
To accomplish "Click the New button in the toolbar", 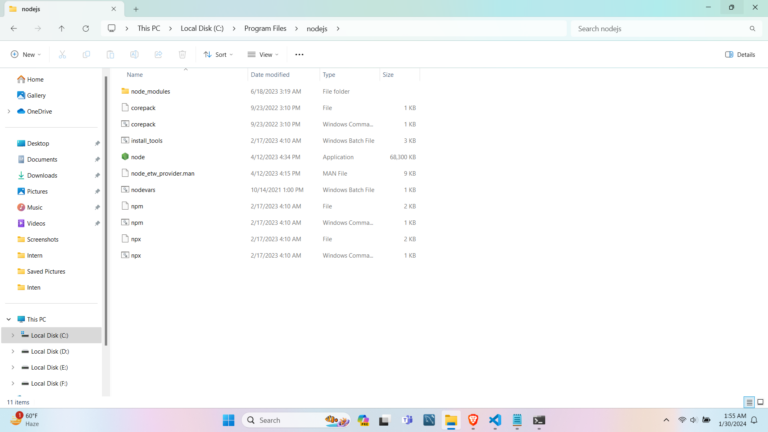I will pos(27,54).
